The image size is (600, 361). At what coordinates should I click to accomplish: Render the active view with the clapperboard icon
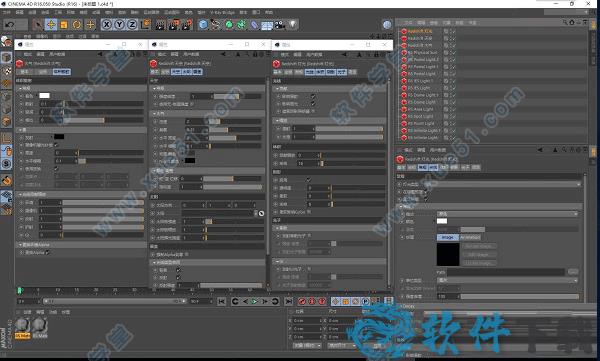pos(160,25)
